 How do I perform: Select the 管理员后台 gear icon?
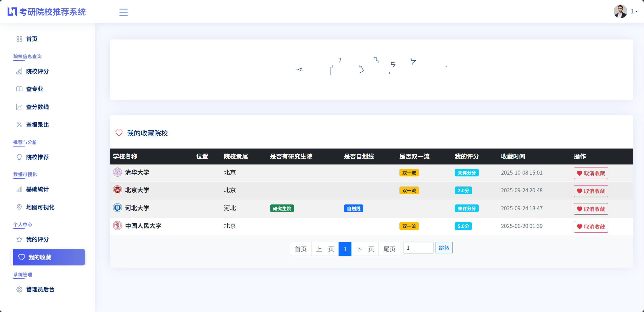pos(19,289)
